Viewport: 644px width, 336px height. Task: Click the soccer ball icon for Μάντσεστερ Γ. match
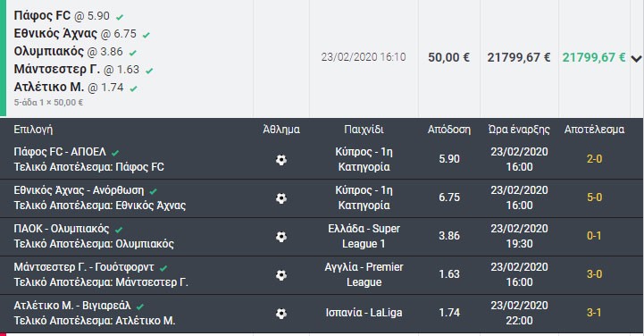point(281,275)
